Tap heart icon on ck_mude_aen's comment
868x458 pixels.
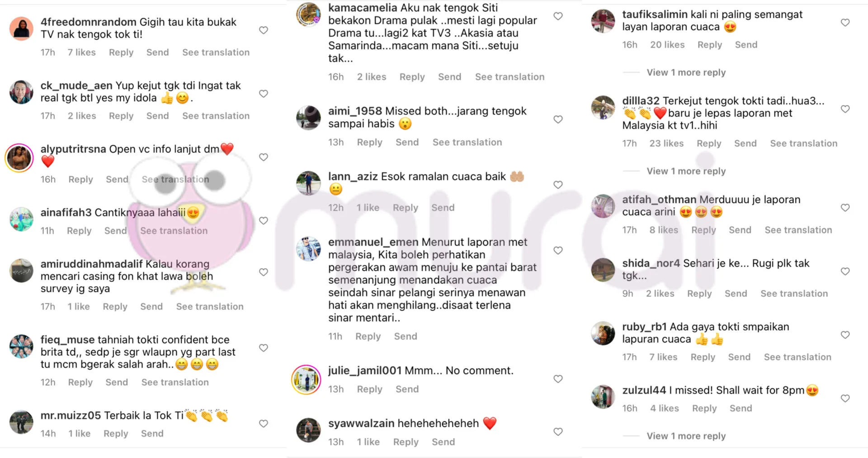click(x=264, y=94)
